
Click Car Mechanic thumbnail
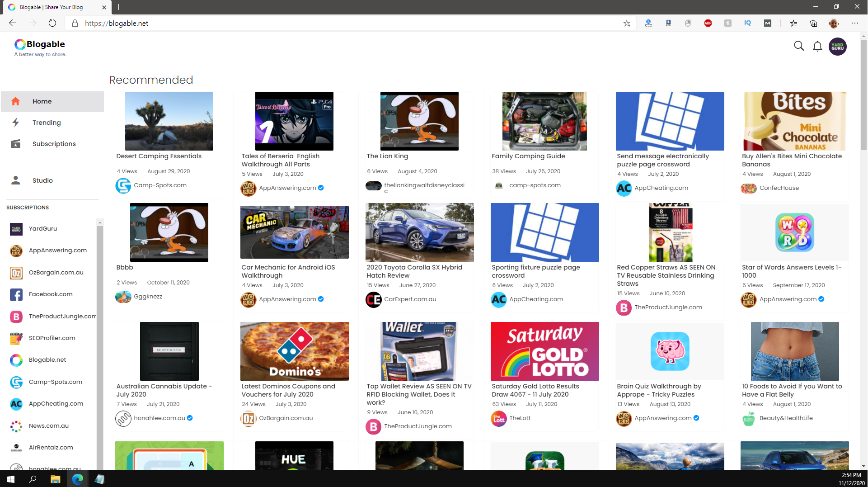pyautogui.click(x=294, y=232)
